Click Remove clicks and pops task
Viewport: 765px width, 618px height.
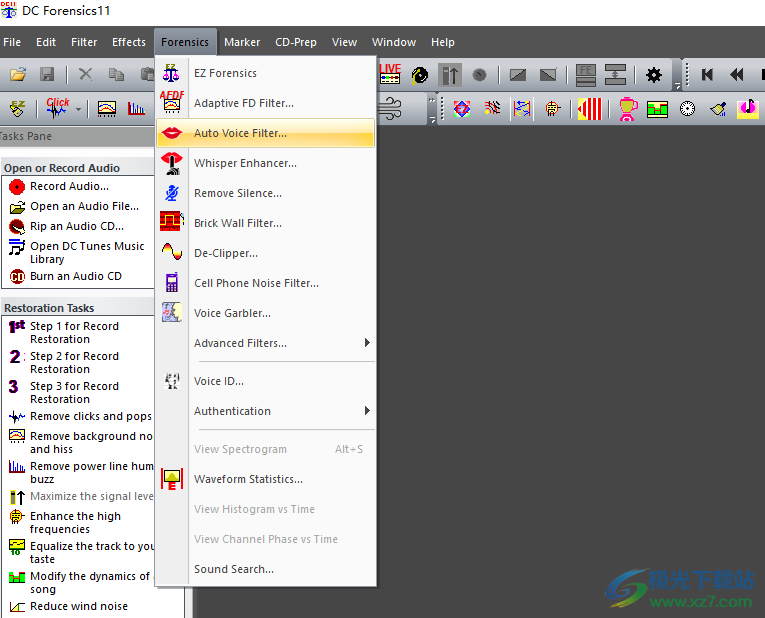click(x=90, y=416)
